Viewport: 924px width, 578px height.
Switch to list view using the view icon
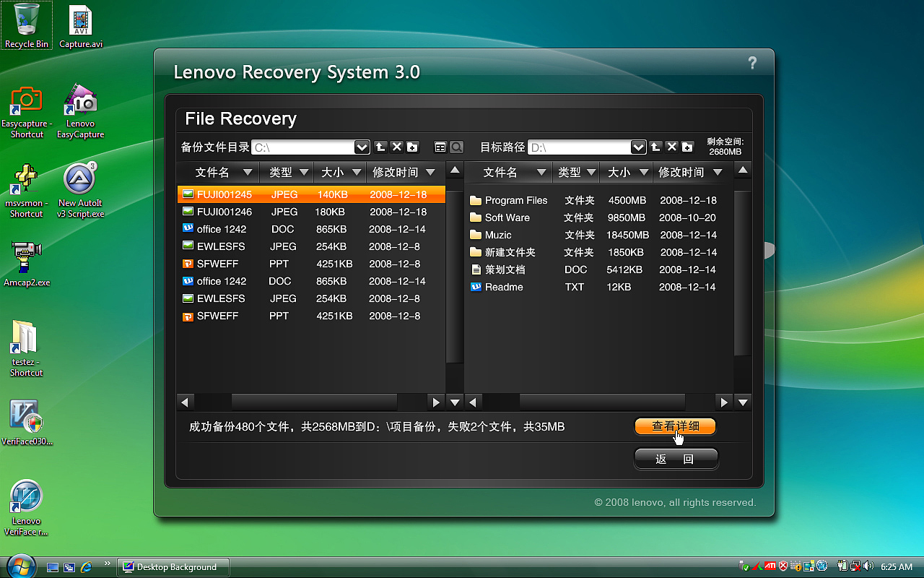point(440,147)
